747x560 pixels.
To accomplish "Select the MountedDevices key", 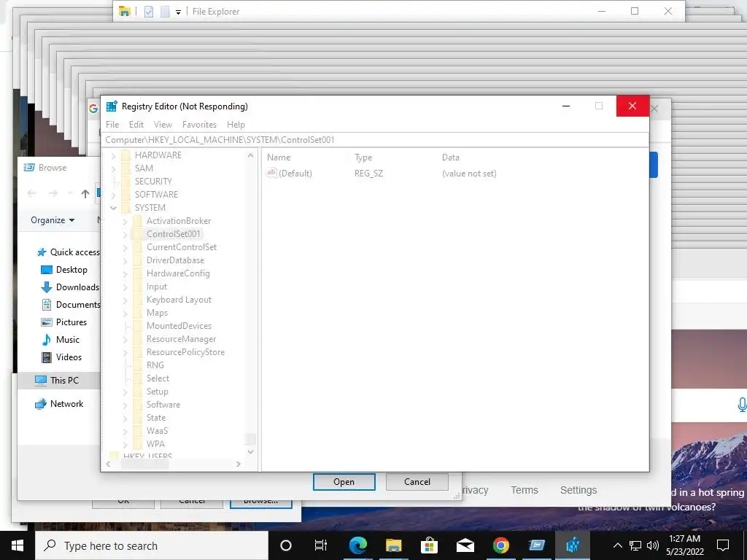I will coord(179,326).
